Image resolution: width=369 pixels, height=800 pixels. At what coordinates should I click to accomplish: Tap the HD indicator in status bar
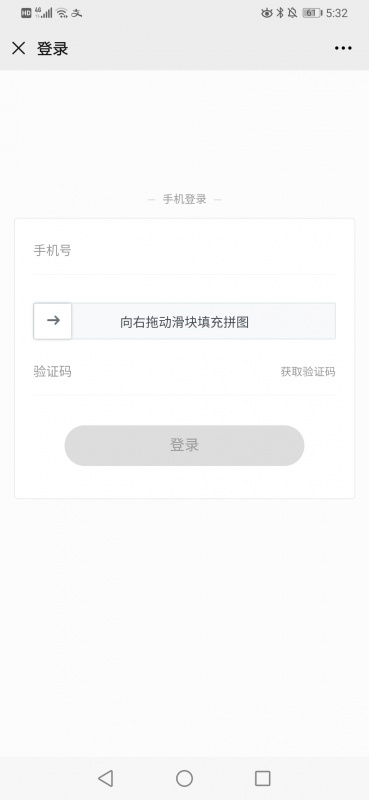pos(26,13)
